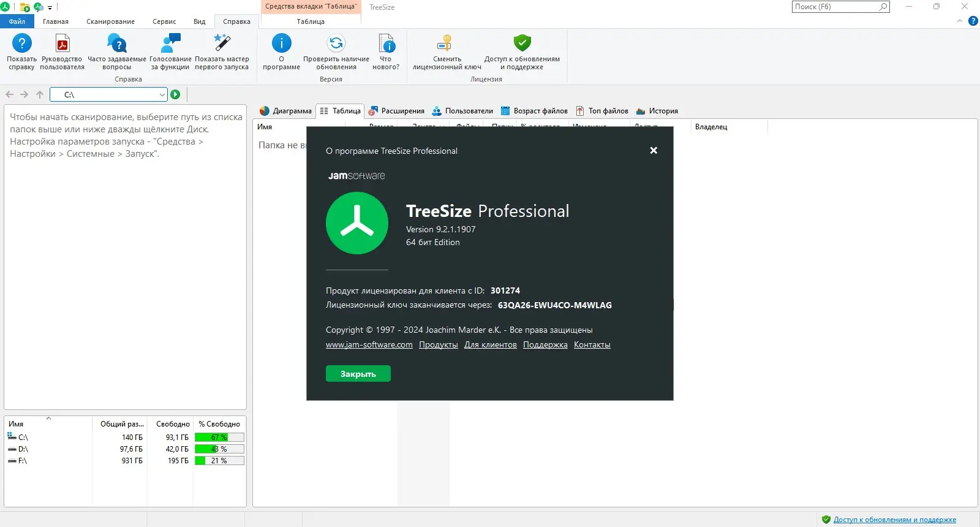
Task: Click the forward navigation arrow
Action: 24,94
